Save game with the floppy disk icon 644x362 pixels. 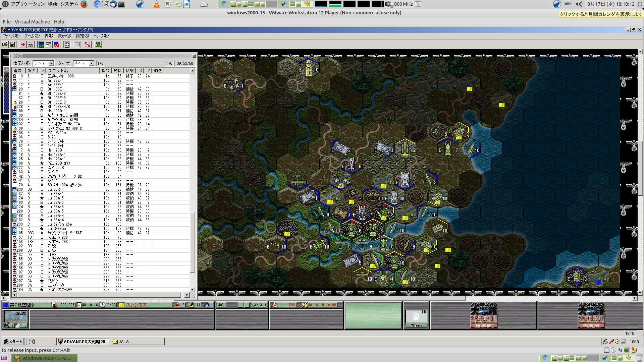tap(12, 45)
